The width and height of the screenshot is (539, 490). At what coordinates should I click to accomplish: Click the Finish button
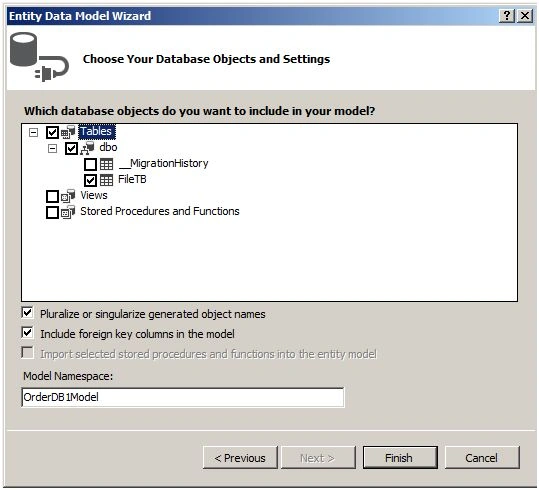point(400,458)
